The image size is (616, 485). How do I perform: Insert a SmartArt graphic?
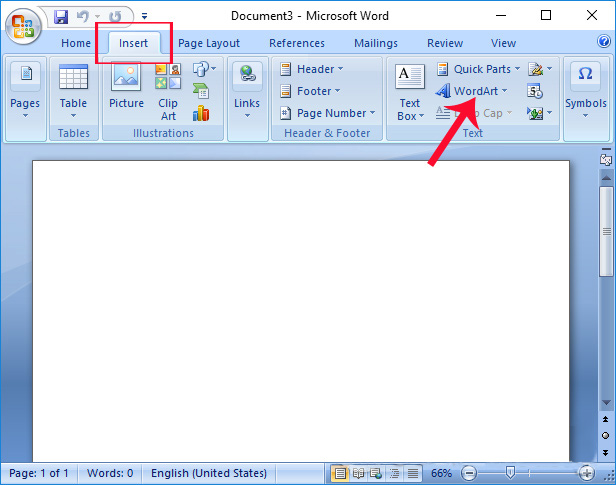click(x=201, y=91)
